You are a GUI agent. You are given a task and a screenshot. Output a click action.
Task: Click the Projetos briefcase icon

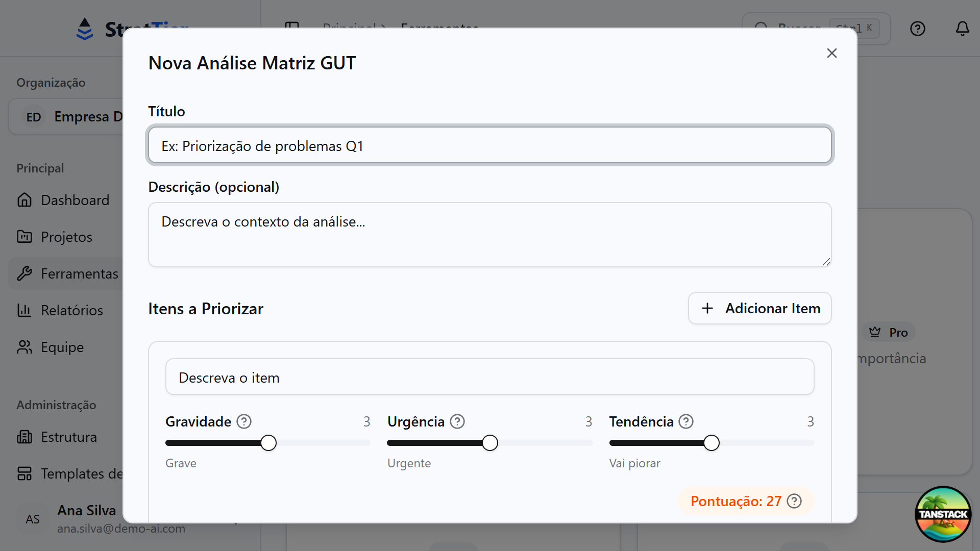24,237
